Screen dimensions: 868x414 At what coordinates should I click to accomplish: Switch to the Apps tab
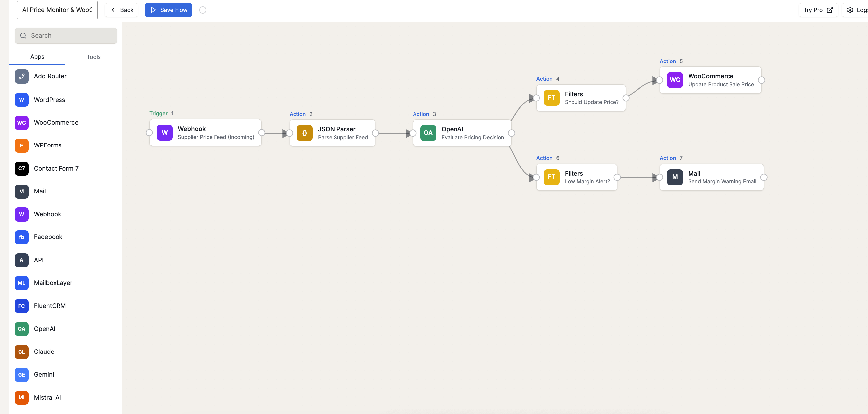click(x=37, y=57)
